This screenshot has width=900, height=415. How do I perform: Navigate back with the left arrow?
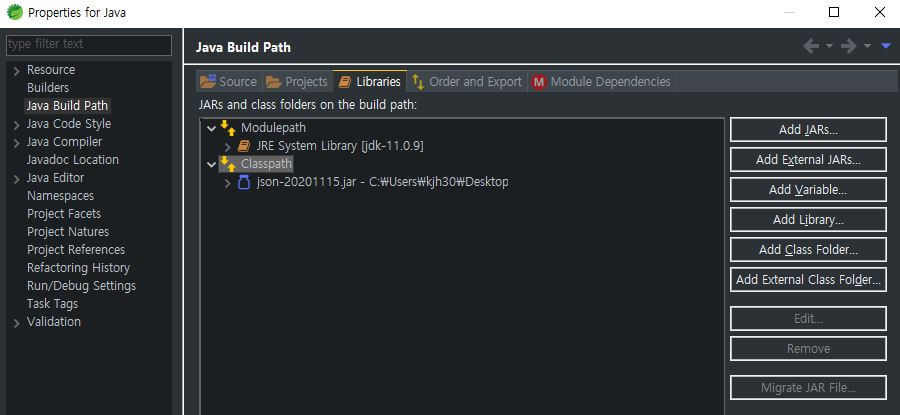[811, 46]
